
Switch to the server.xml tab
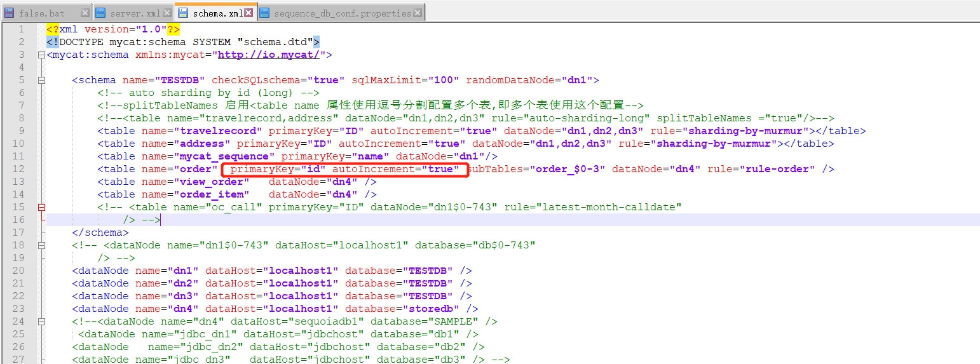click(135, 13)
